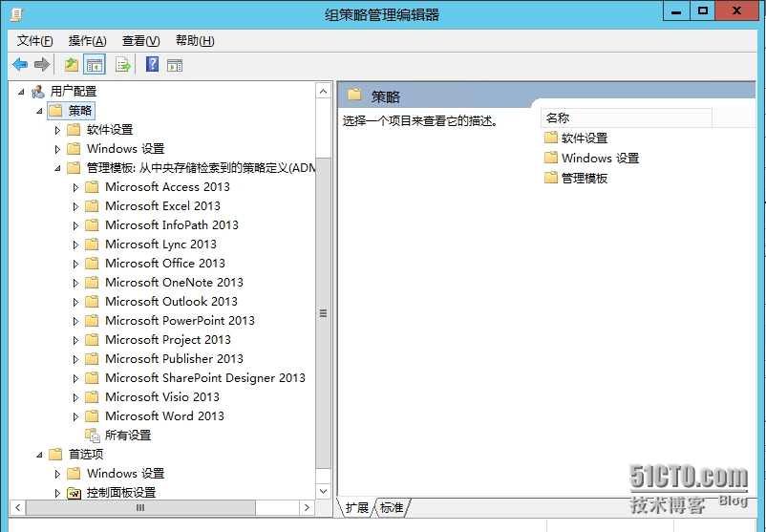766x532 pixels.
Task: Collapse the 策略 tree node
Action: (x=39, y=111)
